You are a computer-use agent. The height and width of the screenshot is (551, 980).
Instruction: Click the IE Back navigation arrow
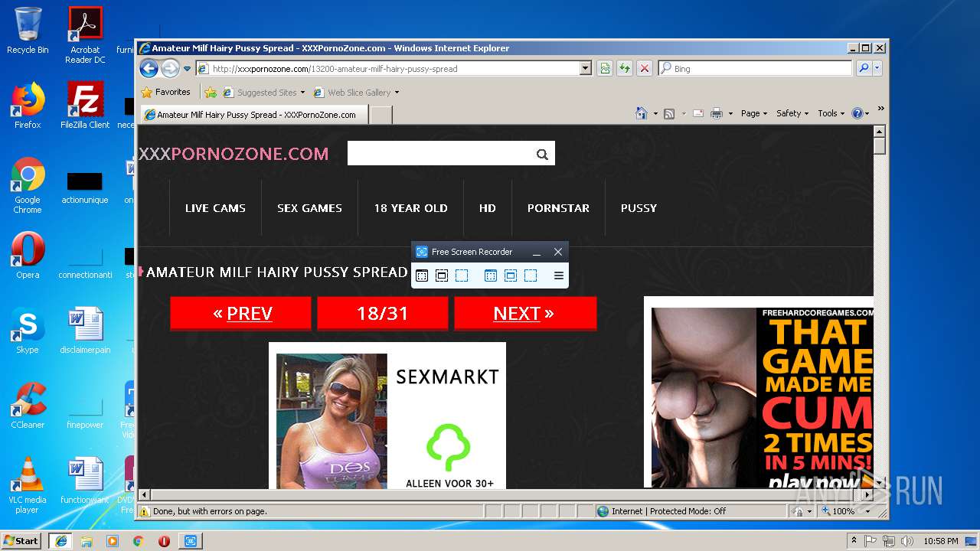pos(149,69)
